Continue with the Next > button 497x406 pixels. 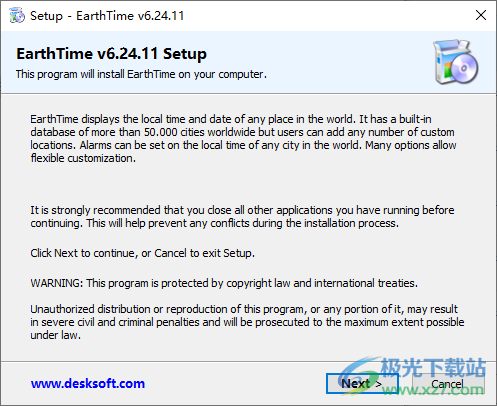(362, 384)
